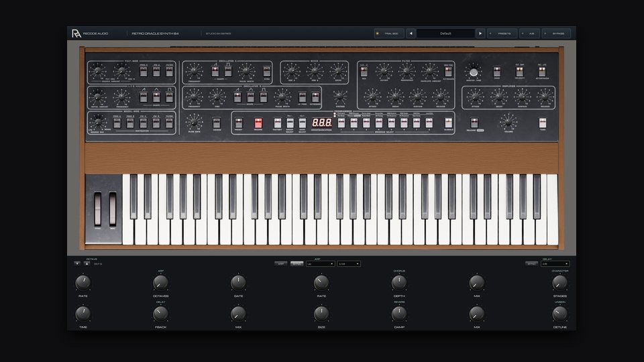The height and width of the screenshot is (362, 644).
Task: Select program switch number 1
Action: point(341,123)
